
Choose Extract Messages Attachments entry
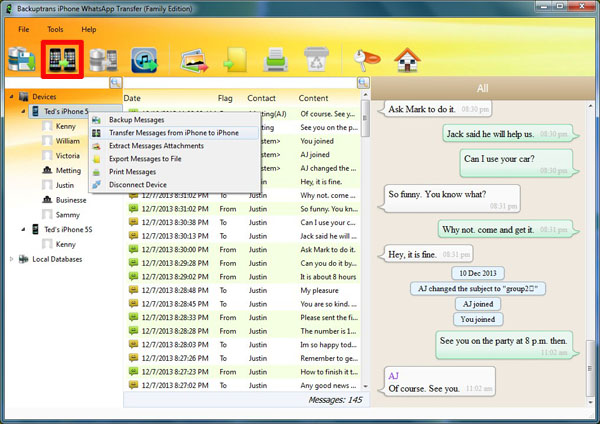pyautogui.click(x=174, y=146)
